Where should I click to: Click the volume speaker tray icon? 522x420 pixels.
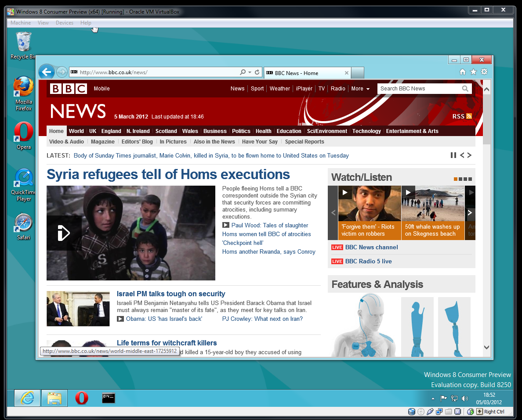click(465, 398)
